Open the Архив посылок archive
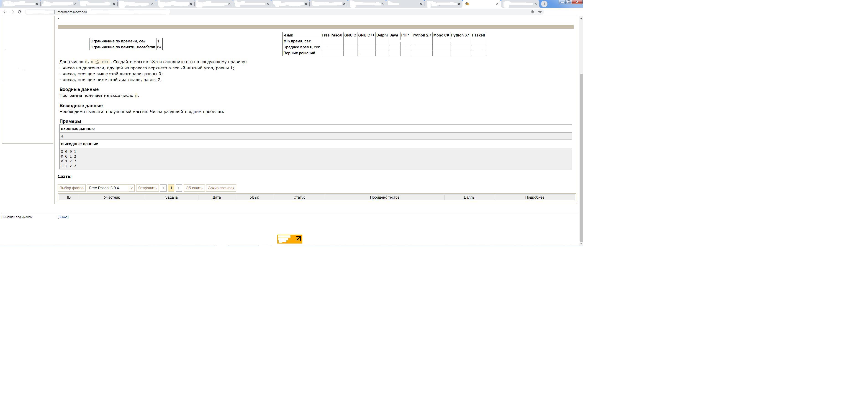This screenshot has height=415, width=868. (221, 188)
